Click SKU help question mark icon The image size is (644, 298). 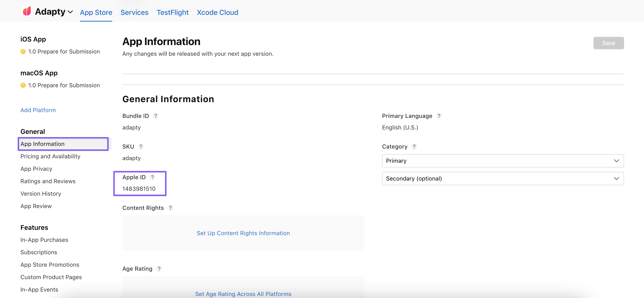141,147
